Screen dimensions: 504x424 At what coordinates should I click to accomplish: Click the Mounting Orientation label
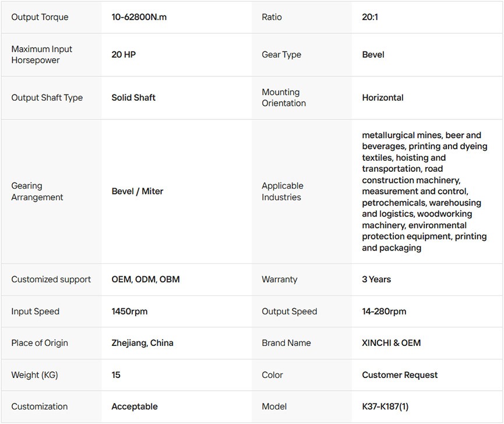[284, 98]
